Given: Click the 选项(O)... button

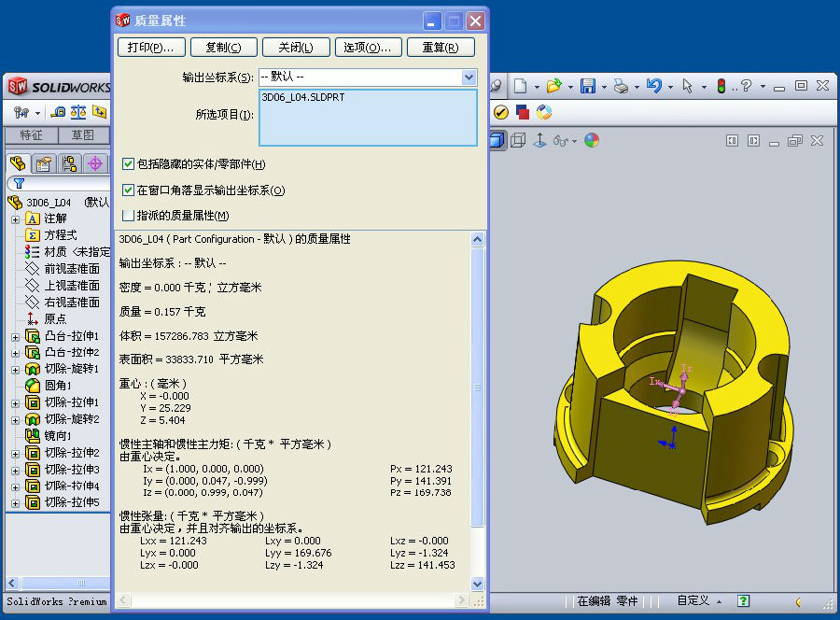Looking at the screenshot, I should (366, 48).
